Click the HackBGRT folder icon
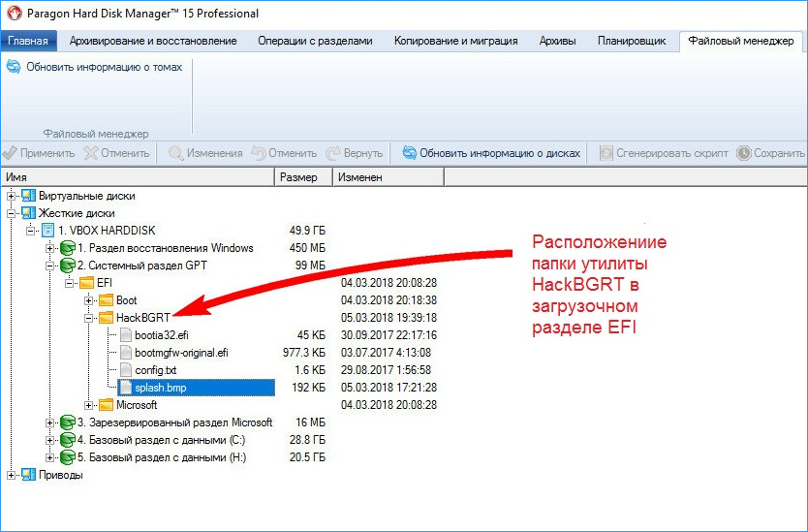This screenshot has height=532, width=808. point(106,318)
